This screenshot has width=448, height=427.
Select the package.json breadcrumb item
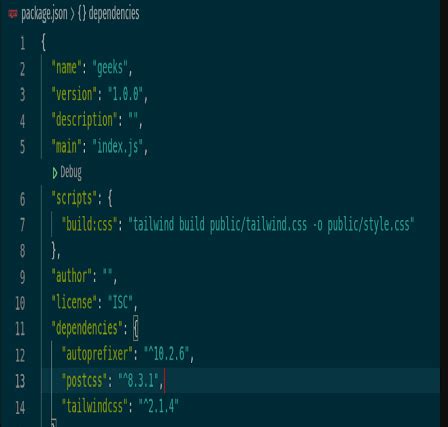pos(44,14)
